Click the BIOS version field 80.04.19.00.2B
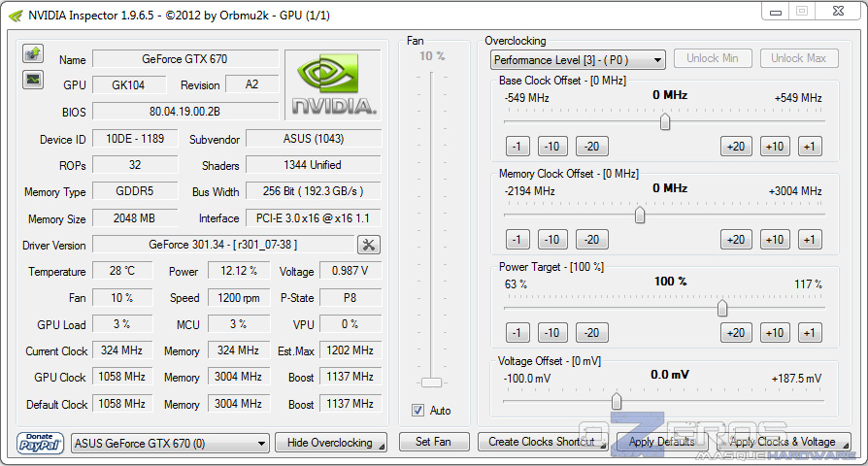 click(x=185, y=112)
